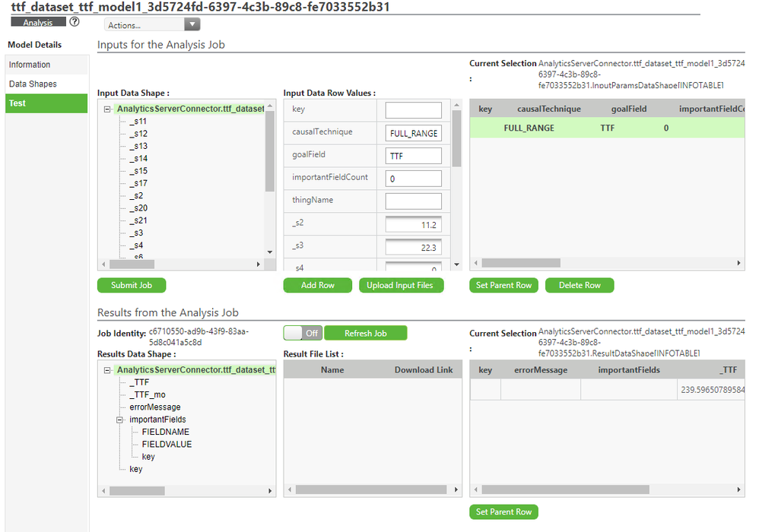Click the goalField input box
This screenshot has width=759, height=532.
pyautogui.click(x=413, y=156)
